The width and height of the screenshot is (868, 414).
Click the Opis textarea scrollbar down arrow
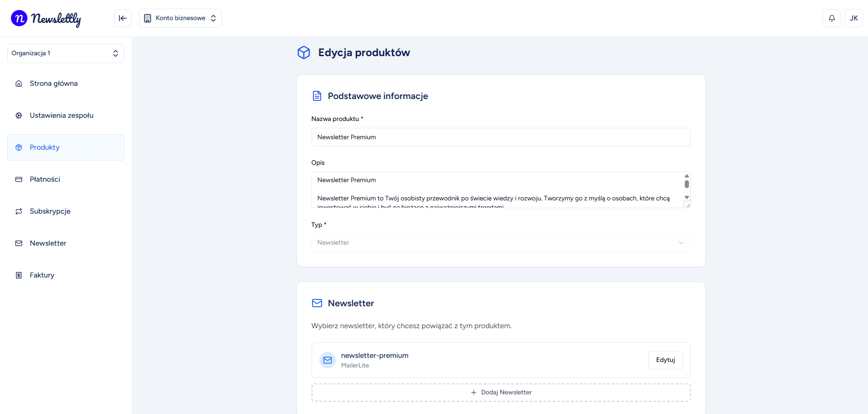(686, 198)
